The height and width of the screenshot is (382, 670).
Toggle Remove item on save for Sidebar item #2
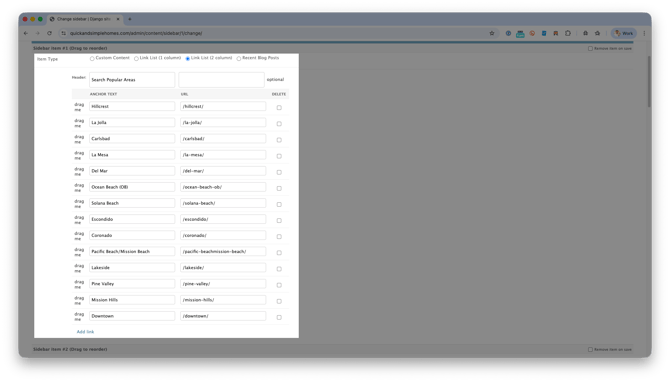pos(590,350)
